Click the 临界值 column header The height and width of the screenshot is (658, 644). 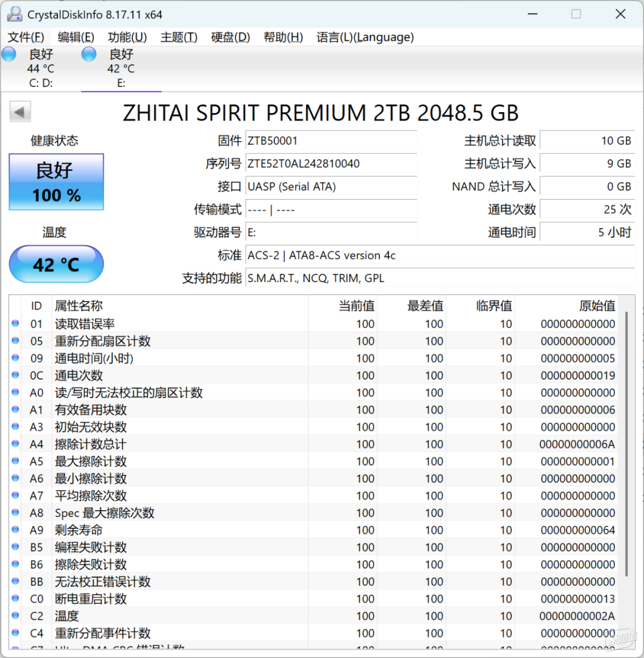click(480, 306)
